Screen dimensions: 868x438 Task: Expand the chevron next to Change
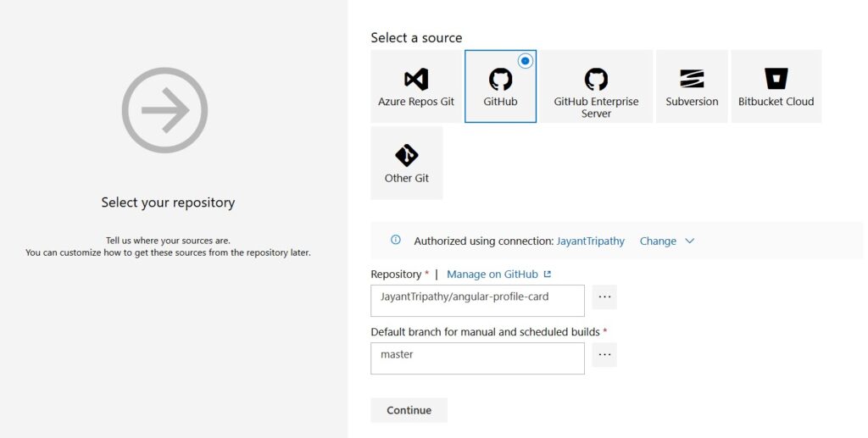(x=689, y=241)
